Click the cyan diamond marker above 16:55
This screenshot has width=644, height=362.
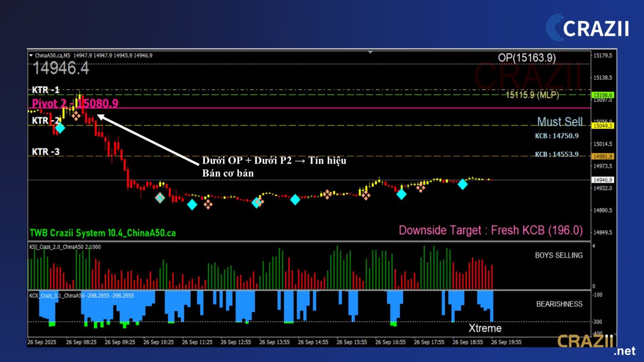[402, 194]
